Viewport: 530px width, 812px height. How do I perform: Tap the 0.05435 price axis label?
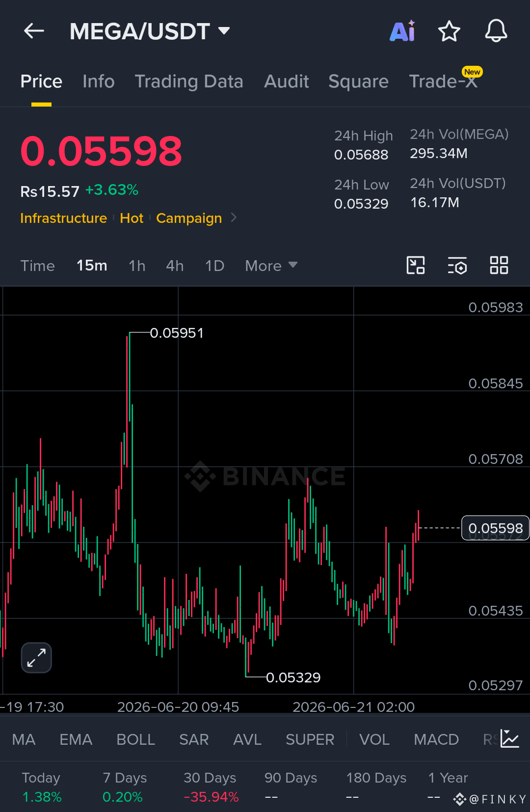click(496, 611)
